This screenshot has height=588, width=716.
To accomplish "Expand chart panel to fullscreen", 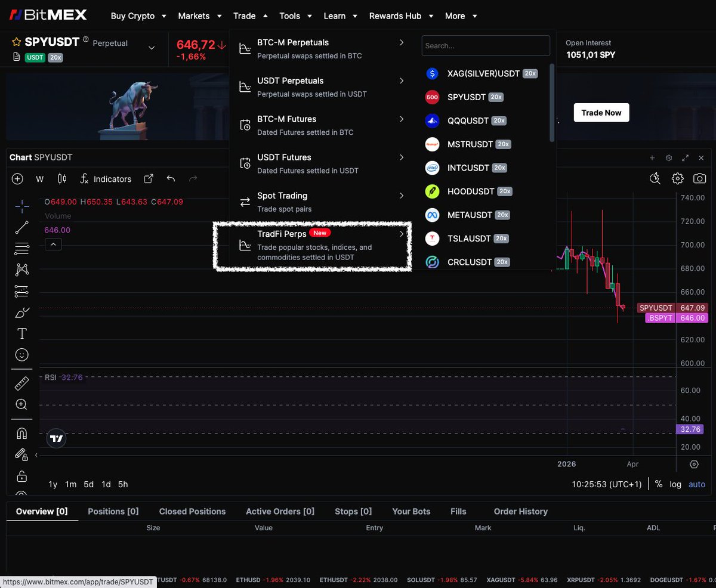I will pyautogui.click(x=686, y=158).
